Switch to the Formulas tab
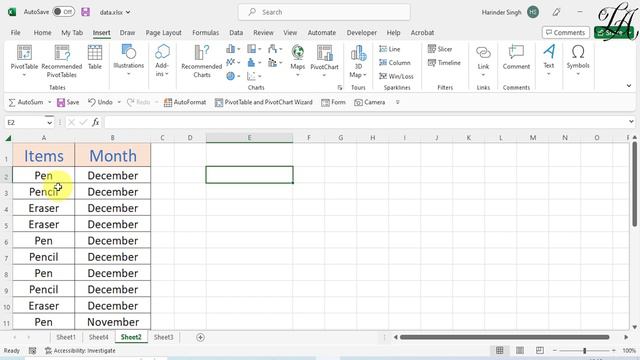The image size is (640, 360). (206, 33)
